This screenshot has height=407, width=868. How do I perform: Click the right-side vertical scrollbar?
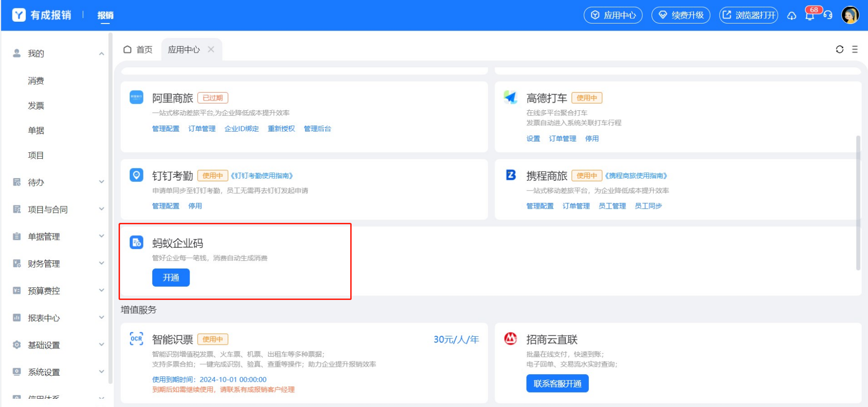point(858,203)
